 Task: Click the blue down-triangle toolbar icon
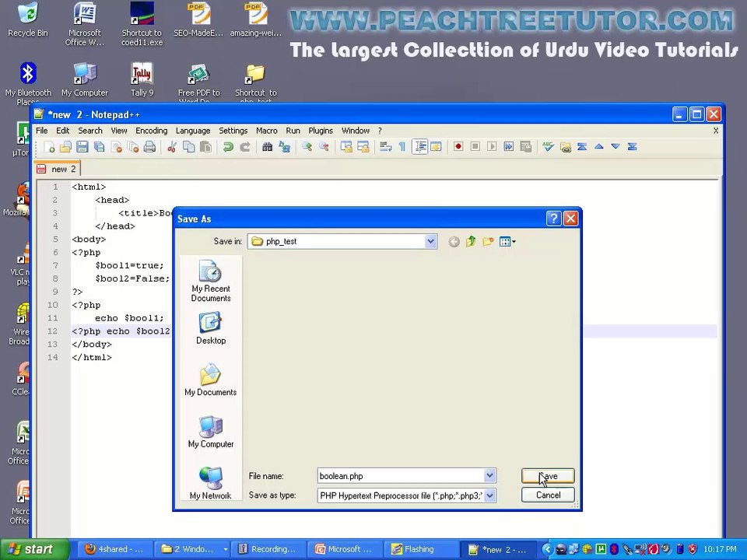tap(615, 147)
